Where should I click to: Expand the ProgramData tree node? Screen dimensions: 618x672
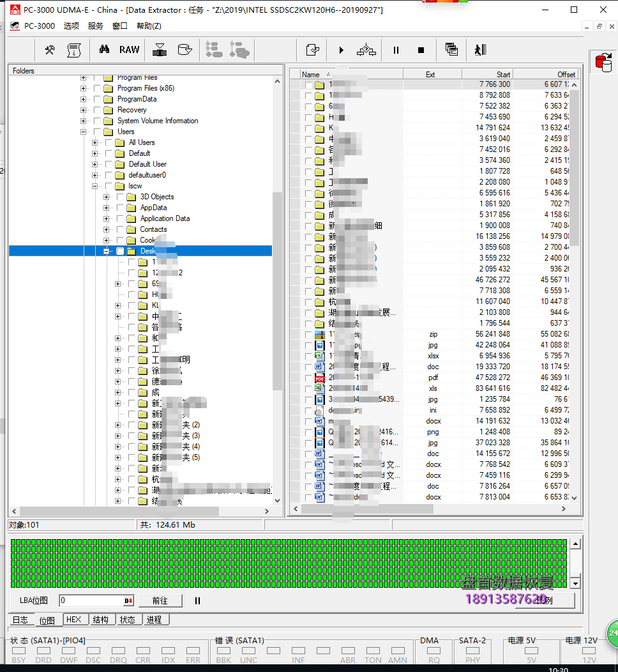[x=83, y=99]
